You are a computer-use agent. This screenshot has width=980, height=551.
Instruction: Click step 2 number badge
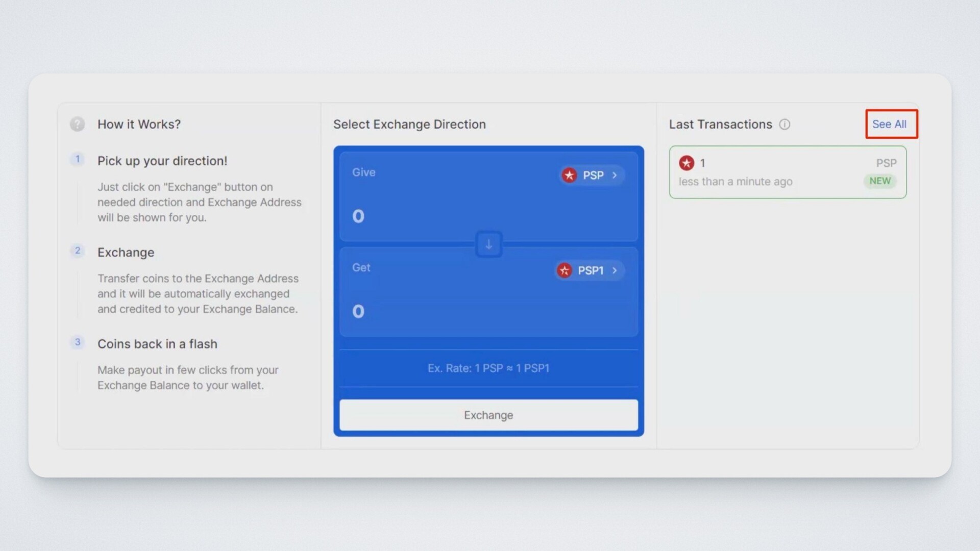pyautogui.click(x=78, y=251)
